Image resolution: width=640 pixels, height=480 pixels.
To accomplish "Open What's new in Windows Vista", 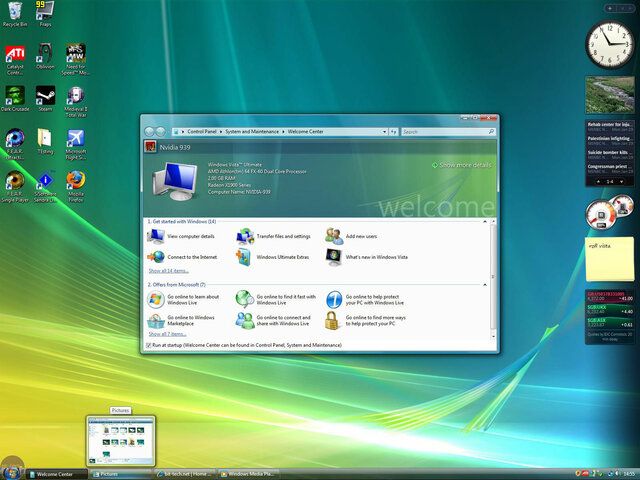I will [x=367, y=257].
